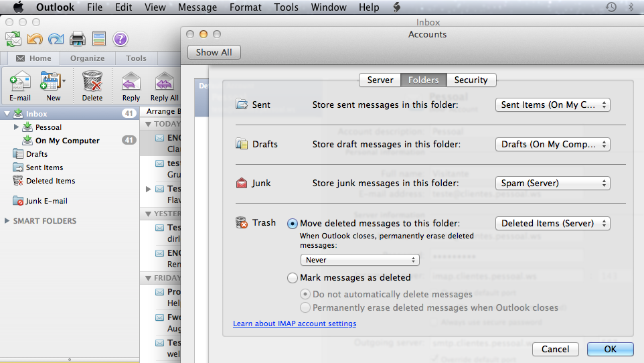
Task: Open the New item dropdown arrow
Action: (64, 81)
